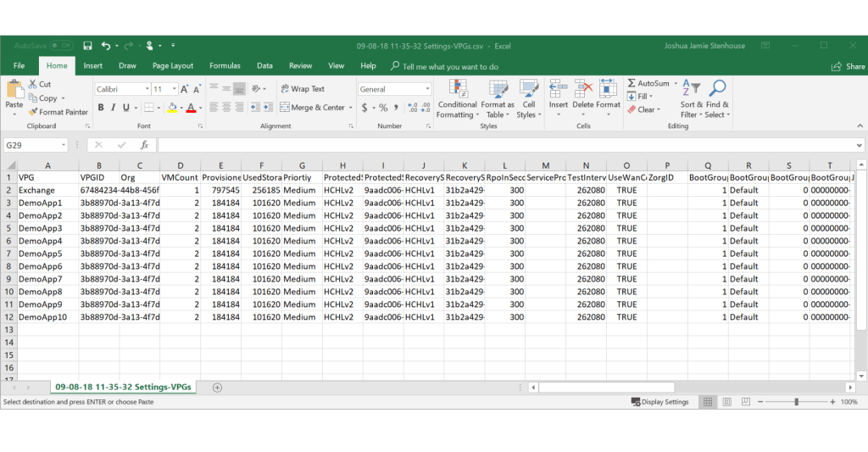Click the Format Painter brush icon

point(32,112)
